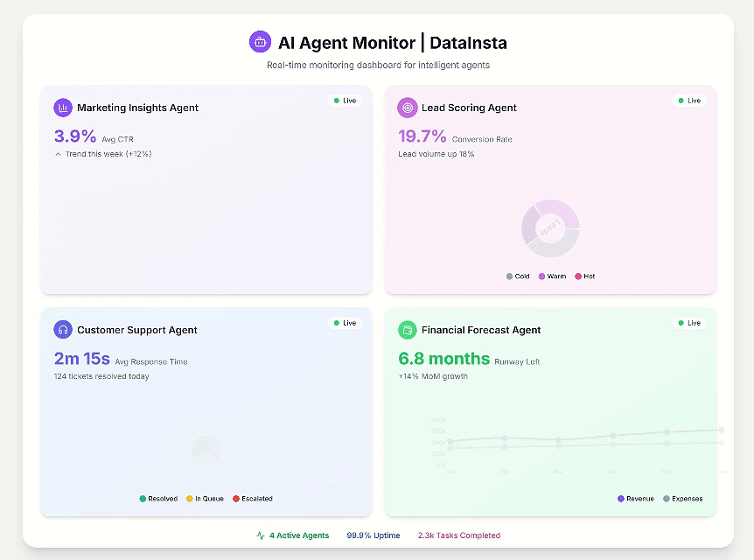Click the Marketing Insights Agent title
Viewport: 754px width, 560px height.
point(137,108)
